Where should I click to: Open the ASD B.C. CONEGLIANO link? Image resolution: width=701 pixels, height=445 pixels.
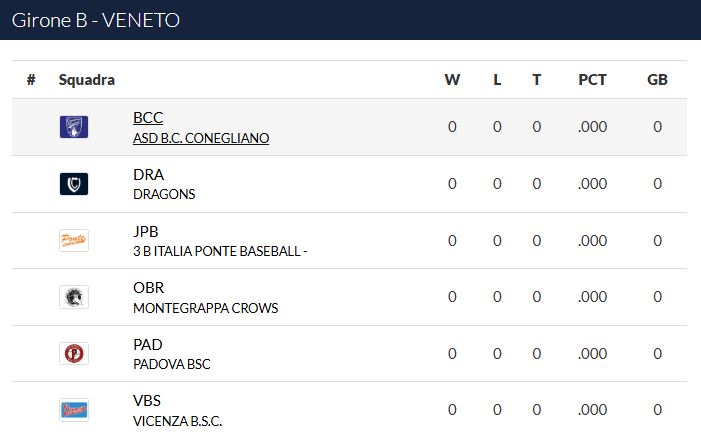tap(201, 138)
